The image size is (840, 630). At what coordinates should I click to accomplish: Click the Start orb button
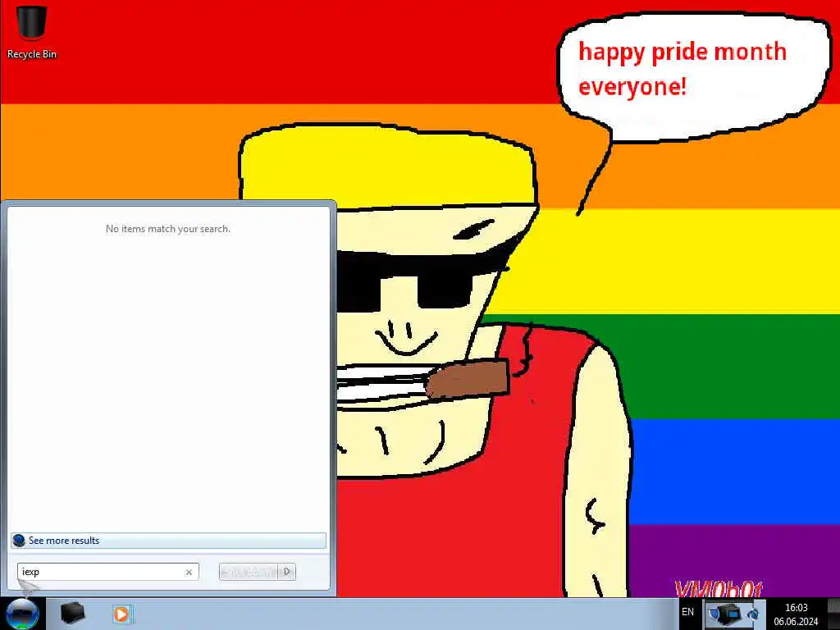click(x=22, y=614)
